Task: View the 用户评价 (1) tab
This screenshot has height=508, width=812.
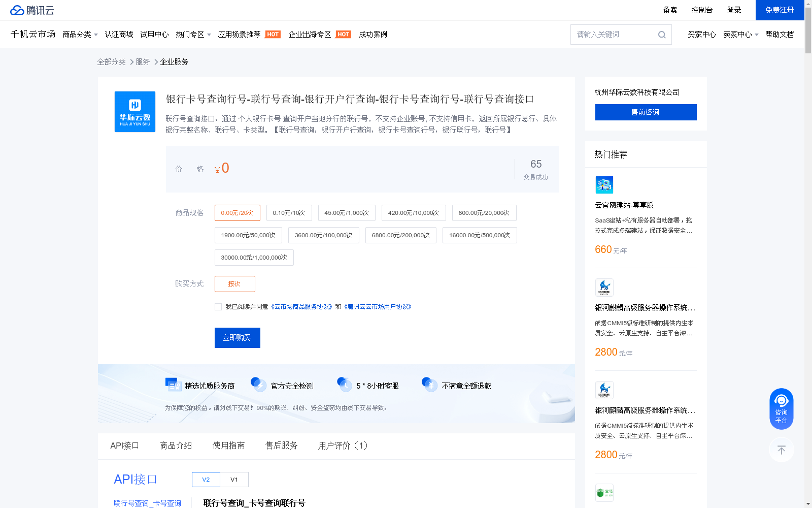Action: click(x=343, y=446)
